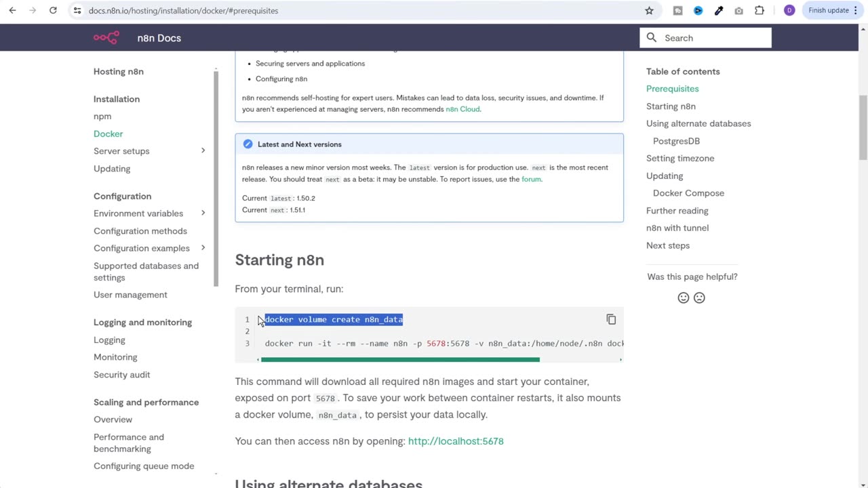868x488 pixels.
Task: Click the color picker pen extension icon
Action: click(719, 10)
